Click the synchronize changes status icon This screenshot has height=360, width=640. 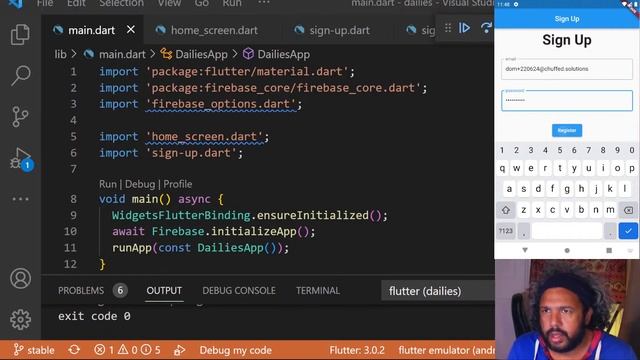(74, 350)
